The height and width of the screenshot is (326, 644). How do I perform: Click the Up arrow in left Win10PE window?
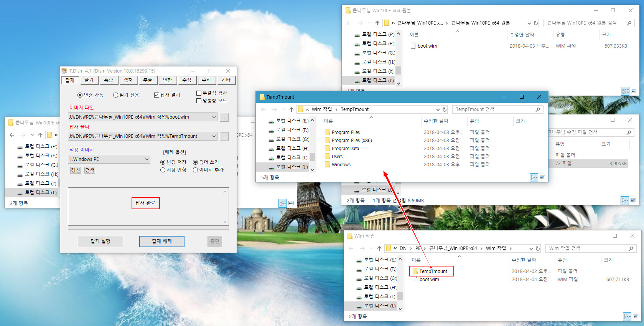tap(40, 135)
